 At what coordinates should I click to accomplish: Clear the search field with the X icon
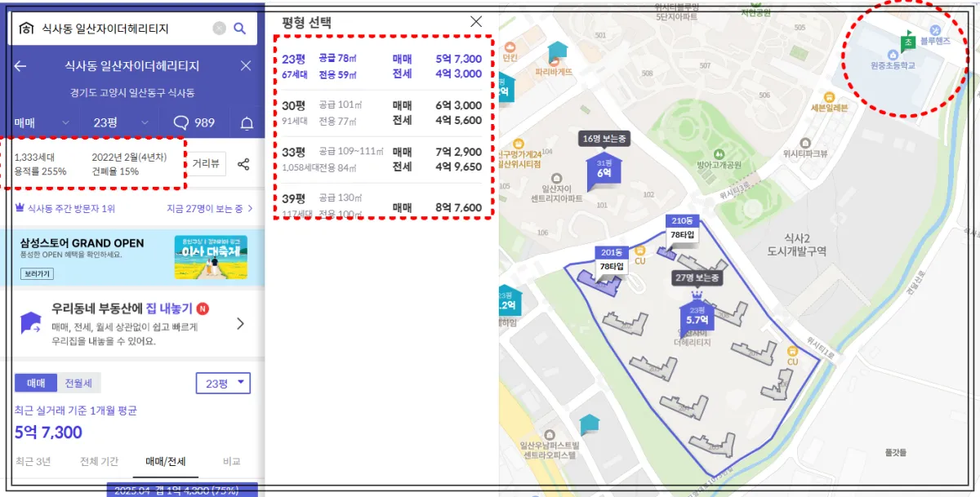coord(219,29)
